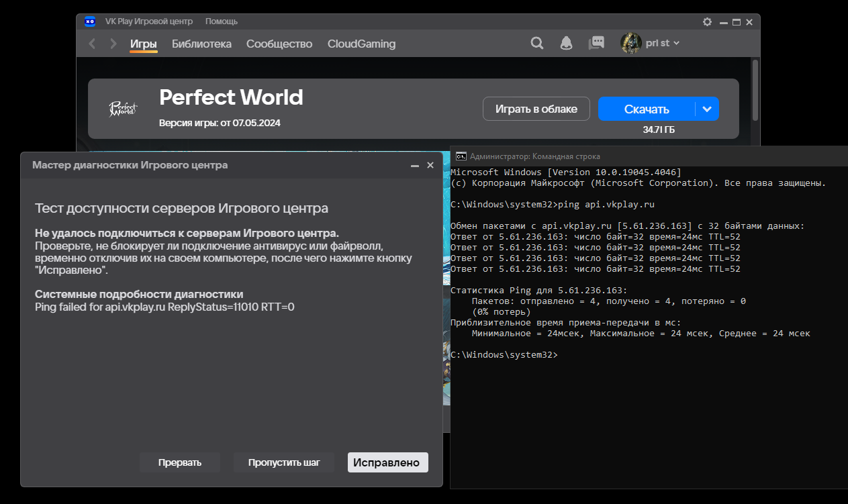Screen dimensions: 848x504
Task: Go back with left arrow
Action: coord(93,44)
